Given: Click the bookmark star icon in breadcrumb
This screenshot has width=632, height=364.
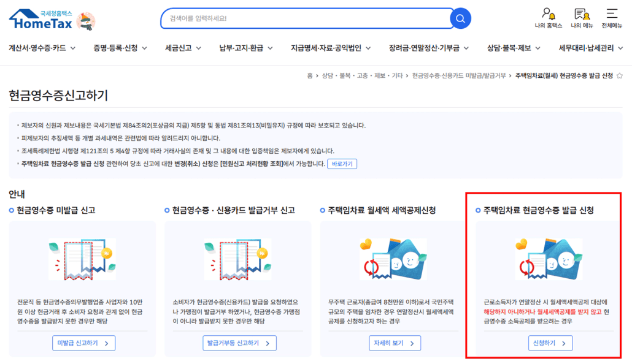Looking at the screenshot, I should (x=620, y=76).
